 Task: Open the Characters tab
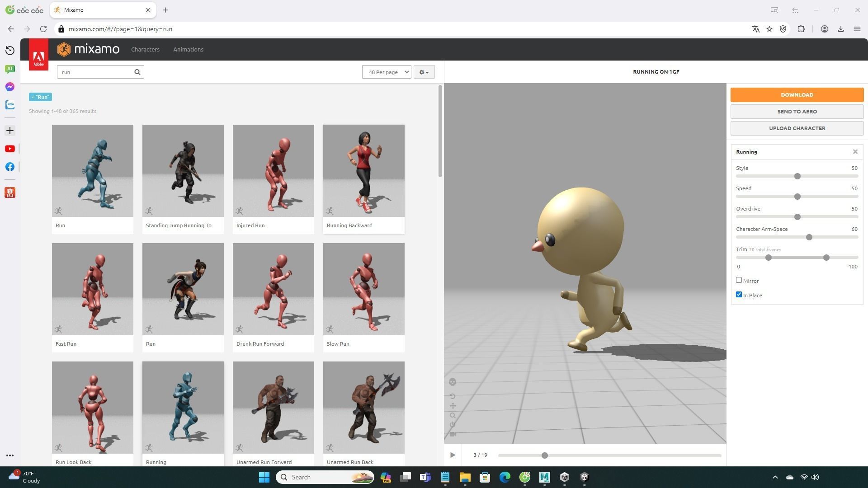point(145,49)
